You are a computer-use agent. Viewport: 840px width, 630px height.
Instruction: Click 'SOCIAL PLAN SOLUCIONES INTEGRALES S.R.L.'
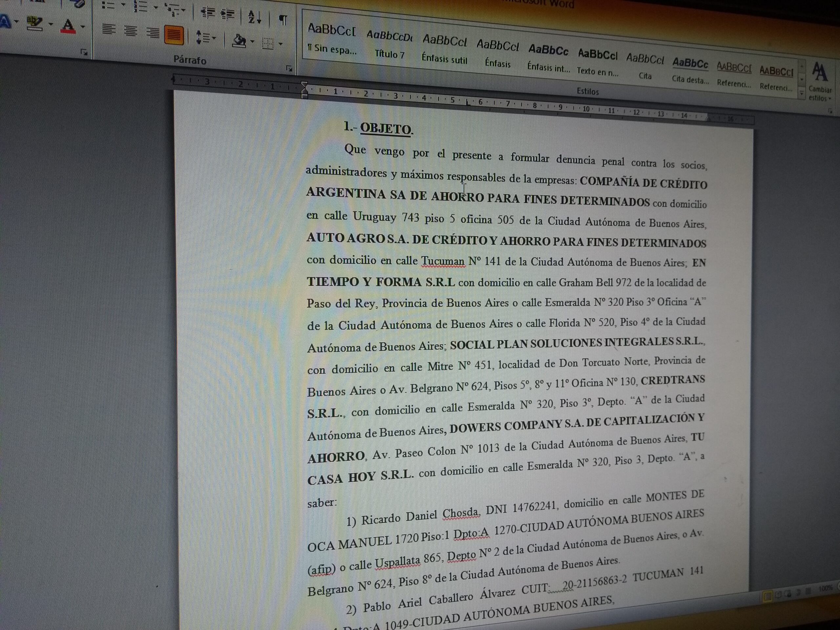click(x=577, y=343)
